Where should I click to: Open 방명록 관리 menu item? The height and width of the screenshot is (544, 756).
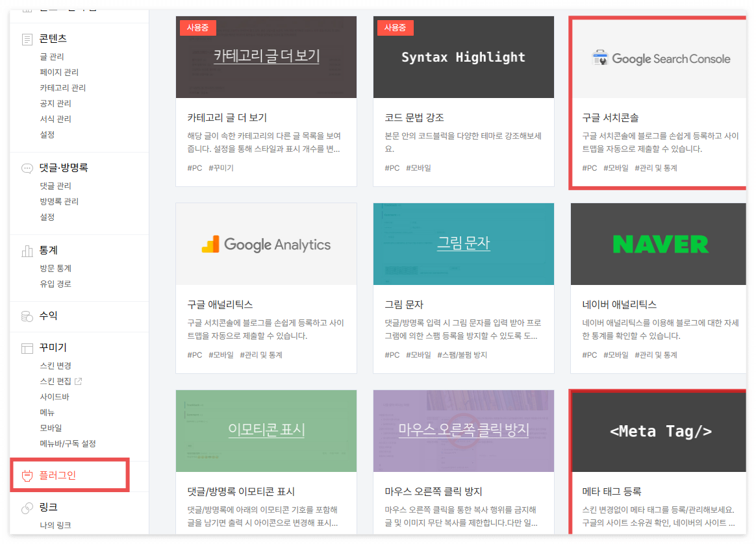tap(59, 201)
